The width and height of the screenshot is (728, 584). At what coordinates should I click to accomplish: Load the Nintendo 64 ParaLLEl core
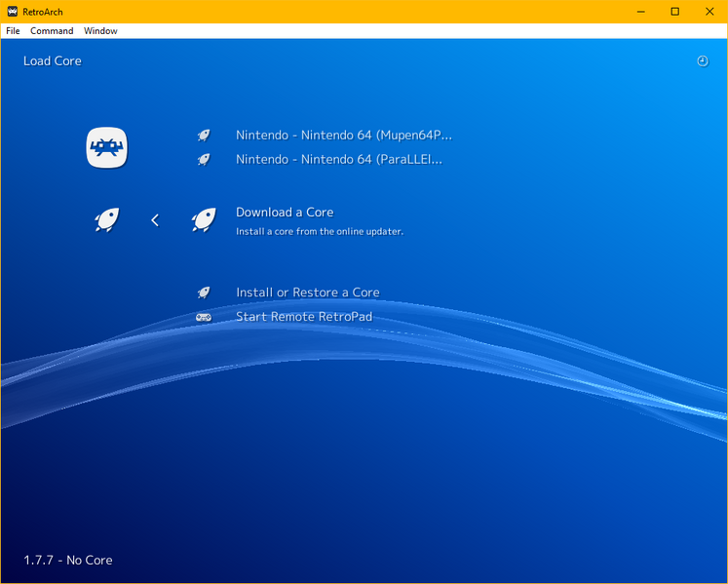(x=338, y=159)
